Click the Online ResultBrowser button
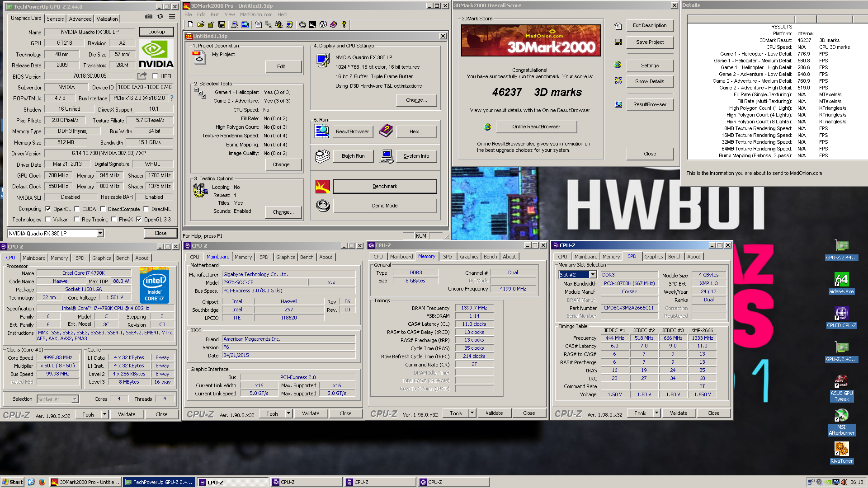Image resolution: width=868 pixels, height=488 pixels. (536, 127)
